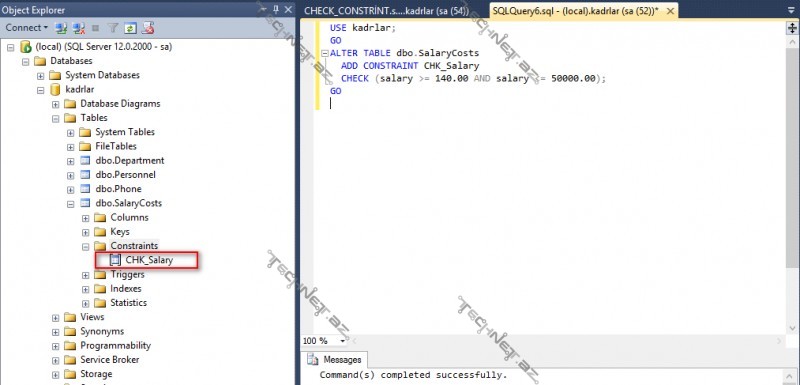The height and width of the screenshot is (385, 800).
Task: Click the Activity Monitor script icon
Action: (148, 28)
